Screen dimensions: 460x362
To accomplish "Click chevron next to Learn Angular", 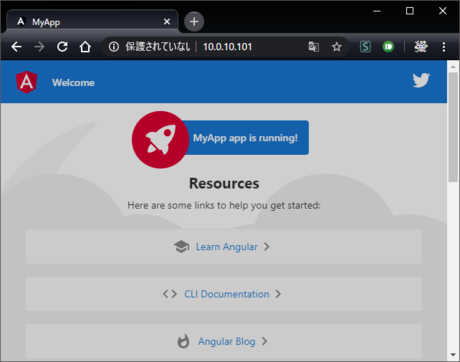I will coord(266,247).
